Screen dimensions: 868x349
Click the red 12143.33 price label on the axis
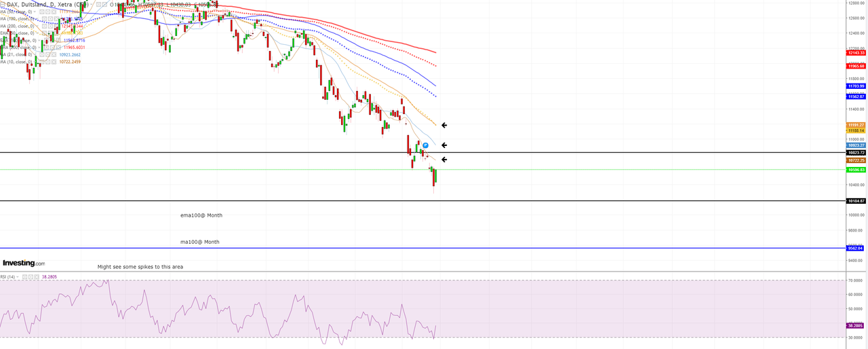point(856,52)
